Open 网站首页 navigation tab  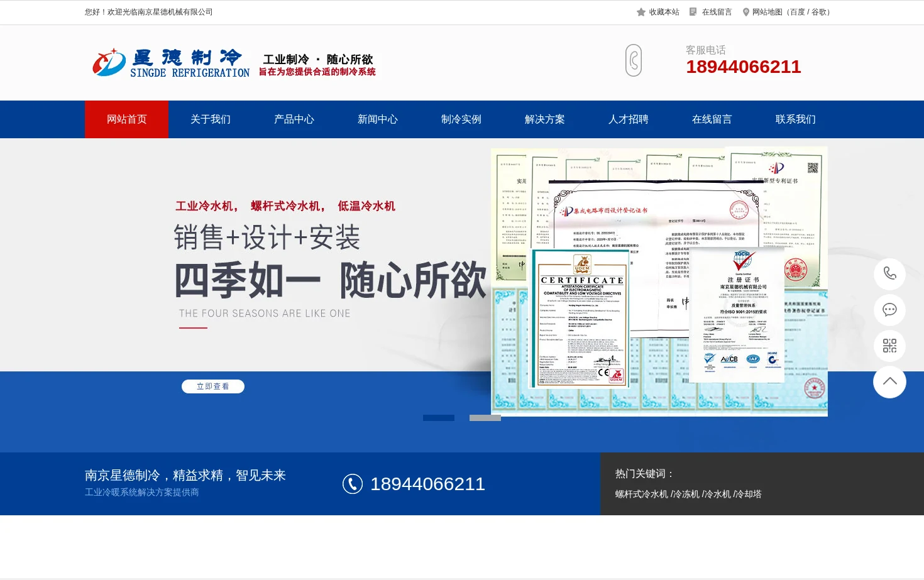[126, 119]
